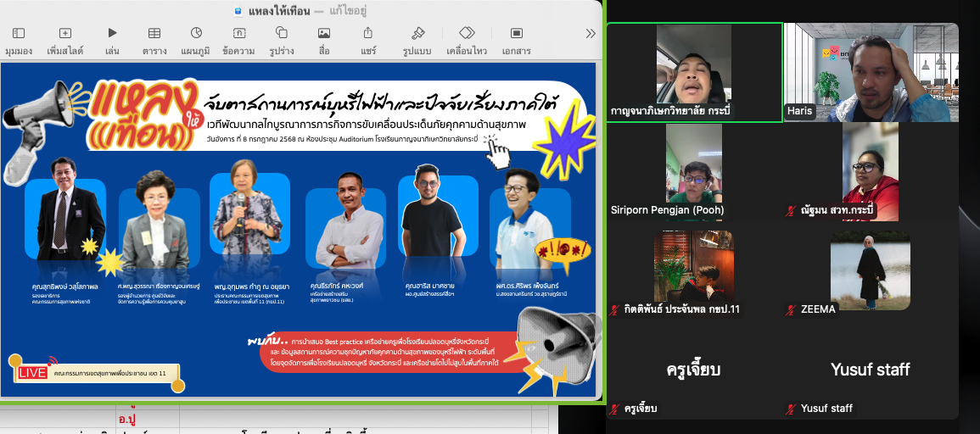Click muted mic icon beside ZEEMA

(x=792, y=309)
